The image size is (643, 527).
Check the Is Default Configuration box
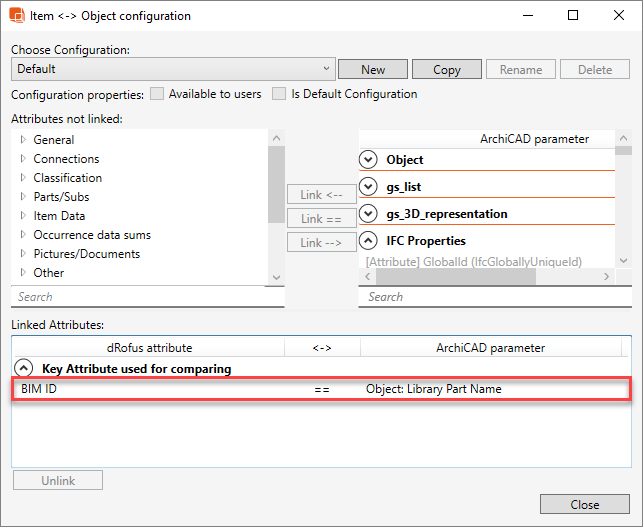280,94
